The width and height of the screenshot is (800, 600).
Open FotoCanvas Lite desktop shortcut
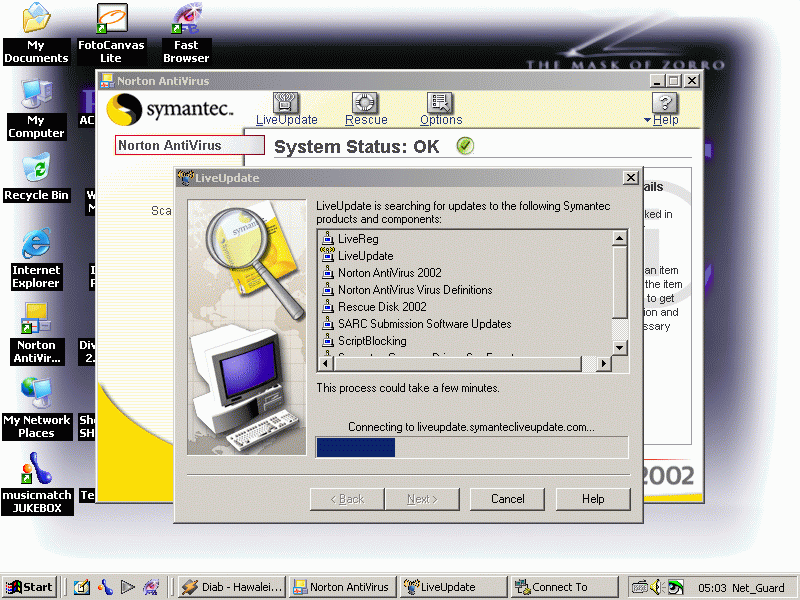111,34
